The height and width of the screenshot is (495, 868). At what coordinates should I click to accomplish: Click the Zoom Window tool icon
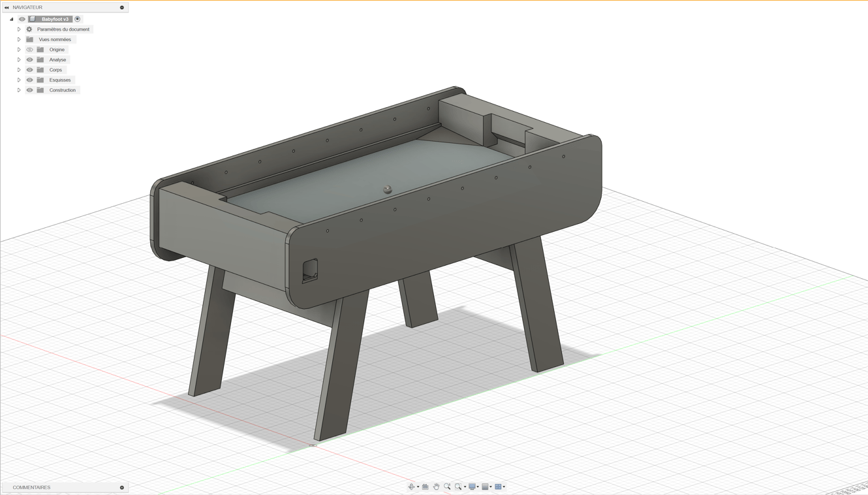[x=457, y=487]
